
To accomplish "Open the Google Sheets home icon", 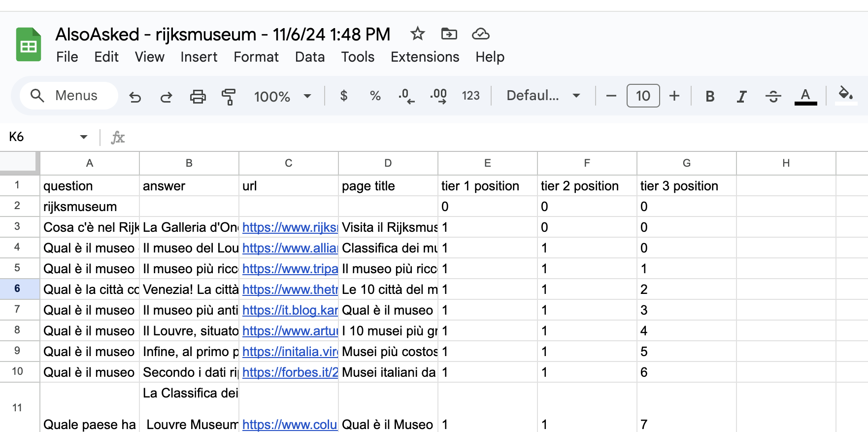I will [29, 45].
